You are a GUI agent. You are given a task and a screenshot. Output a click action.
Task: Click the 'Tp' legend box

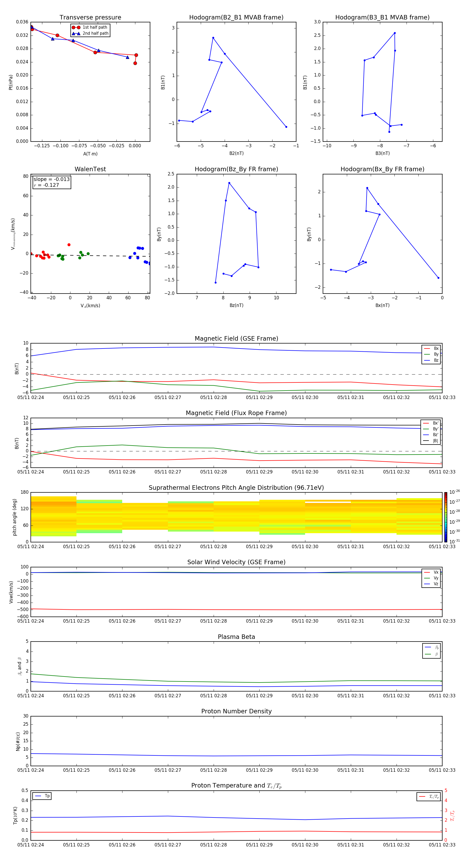(42, 796)
